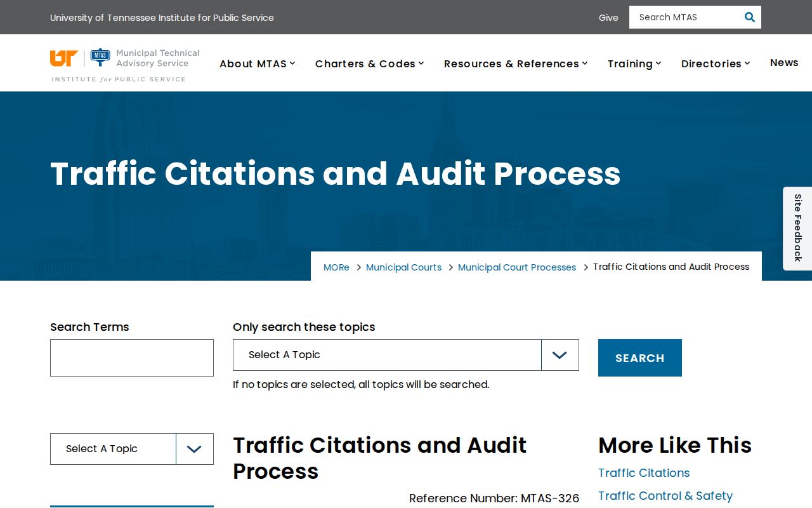The image size is (812, 508).
Task: Open the UT MTAS logo homepage
Action: (125, 65)
